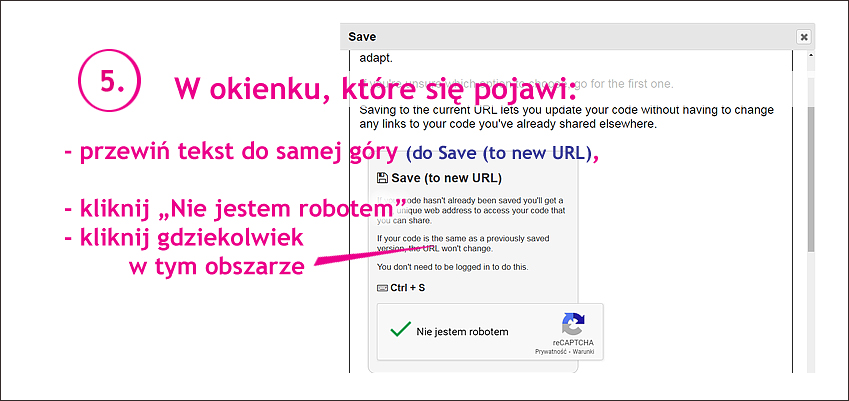
Task: Click the reCAPTCHA text under the logo
Action: 573,342
